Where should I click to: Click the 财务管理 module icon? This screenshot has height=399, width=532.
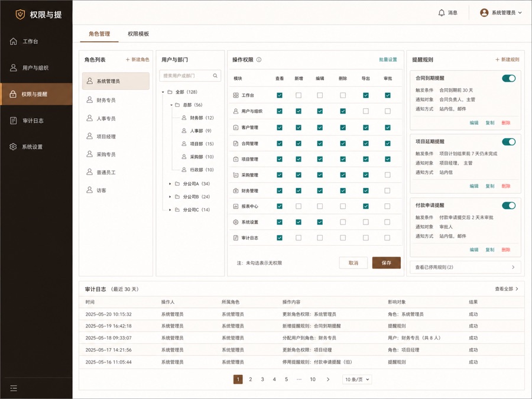coord(236,191)
